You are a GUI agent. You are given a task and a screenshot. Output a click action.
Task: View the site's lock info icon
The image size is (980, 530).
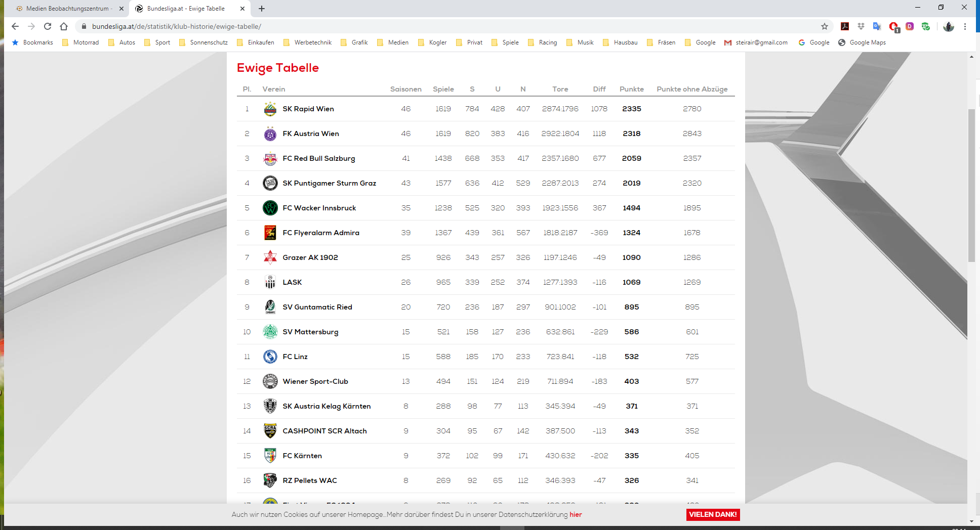[84, 26]
